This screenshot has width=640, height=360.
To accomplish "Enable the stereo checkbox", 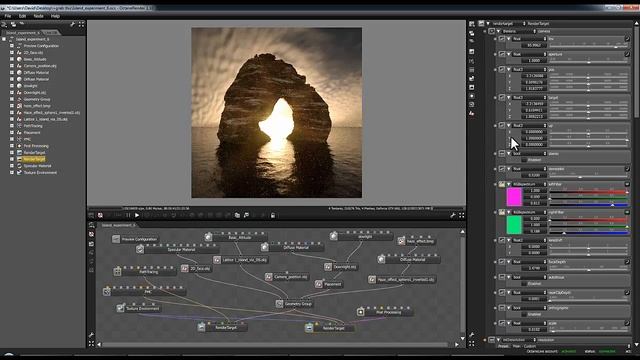I will pyautogui.click(x=524, y=160).
